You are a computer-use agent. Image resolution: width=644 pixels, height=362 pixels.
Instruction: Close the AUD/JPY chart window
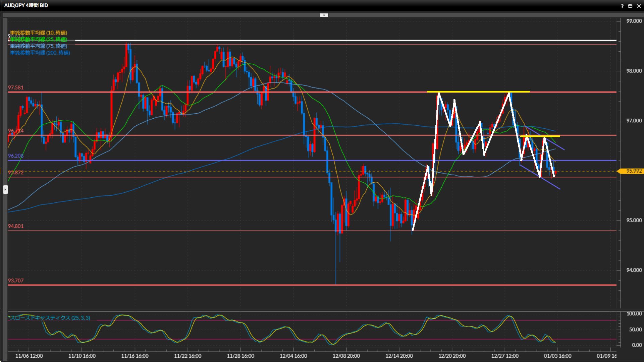(639, 6)
